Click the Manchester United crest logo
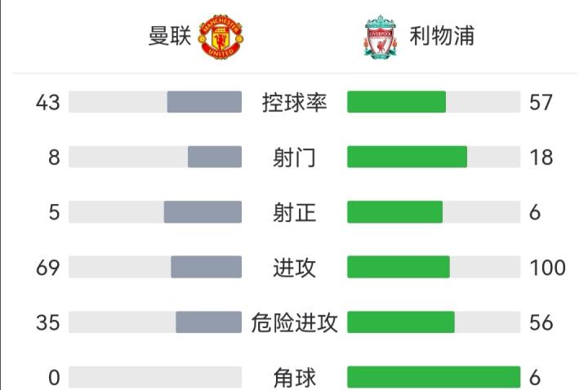This screenshot has width=588, height=390. pos(223,36)
